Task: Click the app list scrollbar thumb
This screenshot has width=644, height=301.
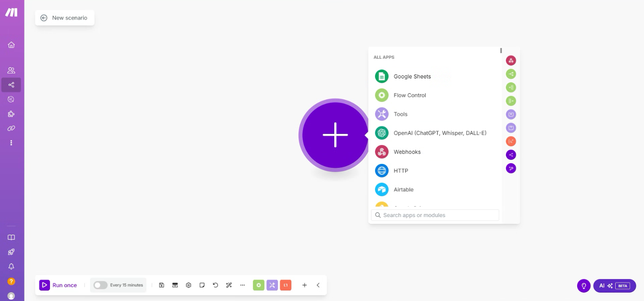Action: [x=501, y=51]
